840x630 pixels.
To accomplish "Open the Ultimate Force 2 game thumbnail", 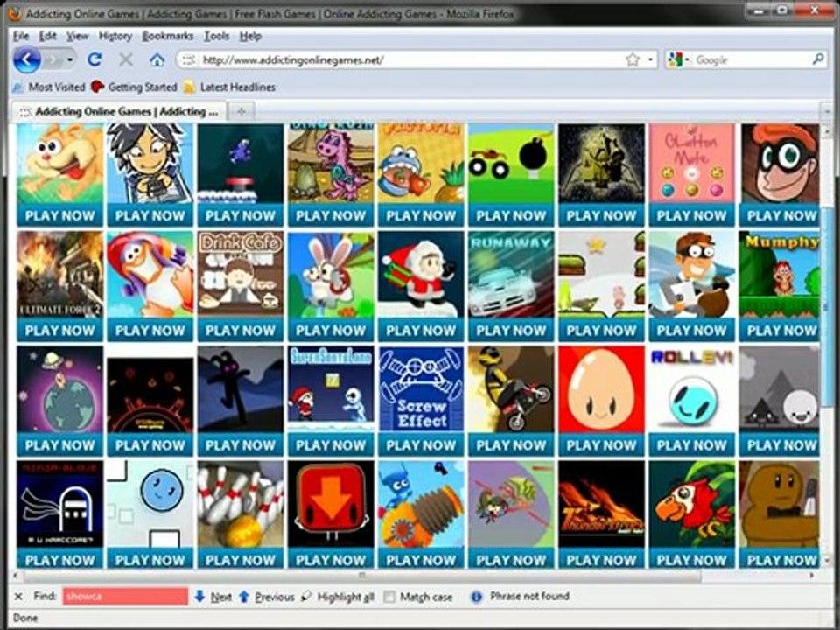I will (x=60, y=273).
